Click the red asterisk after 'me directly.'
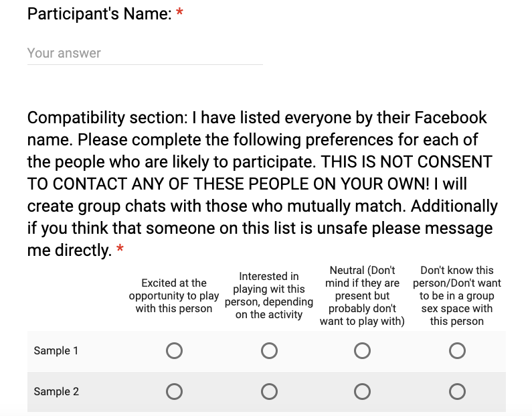The height and width of the screenshot is (416, 532). click(x=120, y=249)
